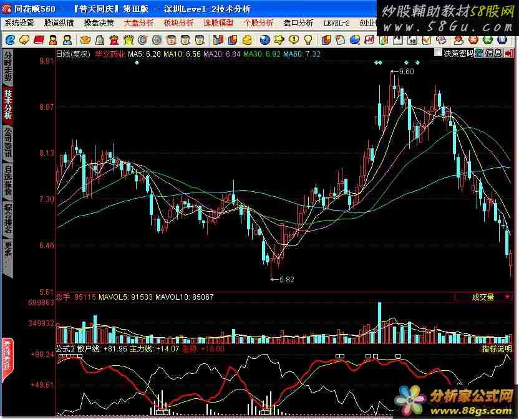519x420 pixels.
Task: Click the MA5: 6.28 label
Action: pyautogui.click(x=144, y=54)
